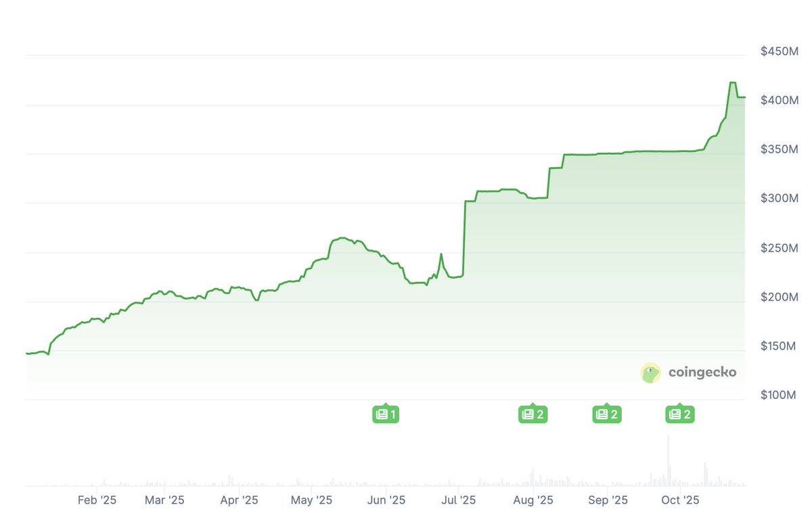The height and width of the screenshot is (528, 812).
Task: Click the $400M price axis label
Action: [x=779, y=101]
